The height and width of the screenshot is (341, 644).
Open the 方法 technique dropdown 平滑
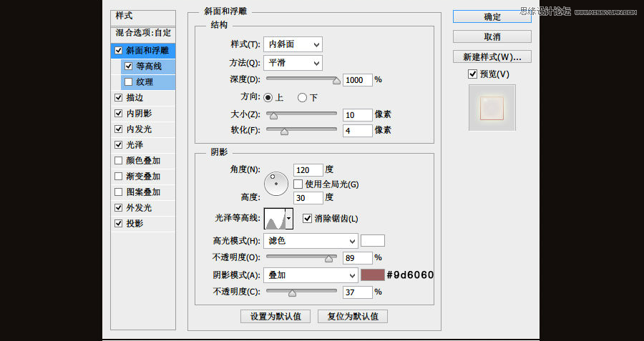tap(293, 63)
